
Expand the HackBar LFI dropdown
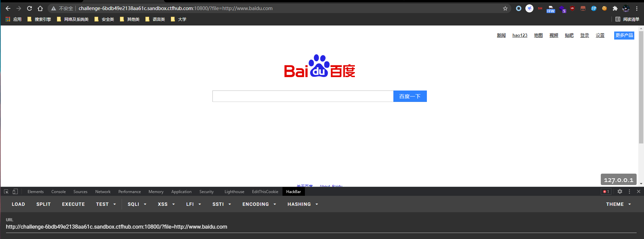tap(194, 204)
